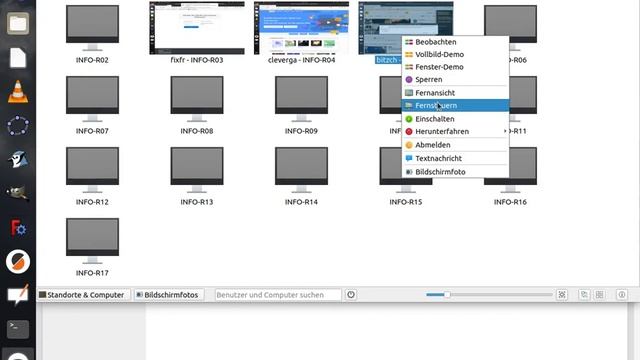Choose Beobachten from context menu
640x360 pixels.
coord(456,42)
